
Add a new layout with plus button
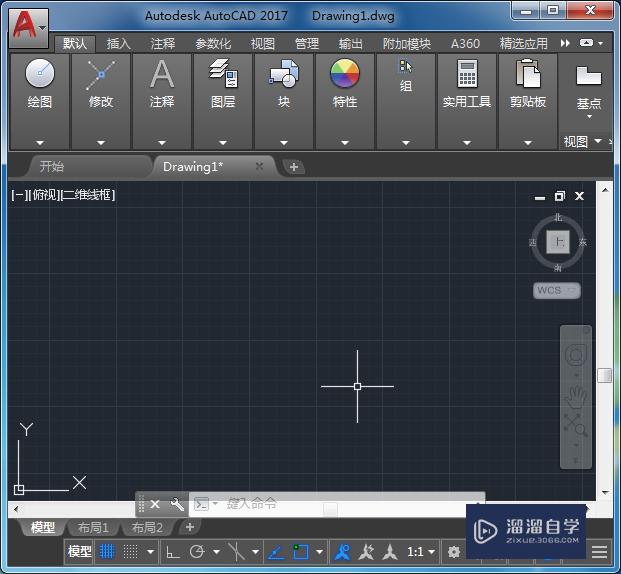190,527
